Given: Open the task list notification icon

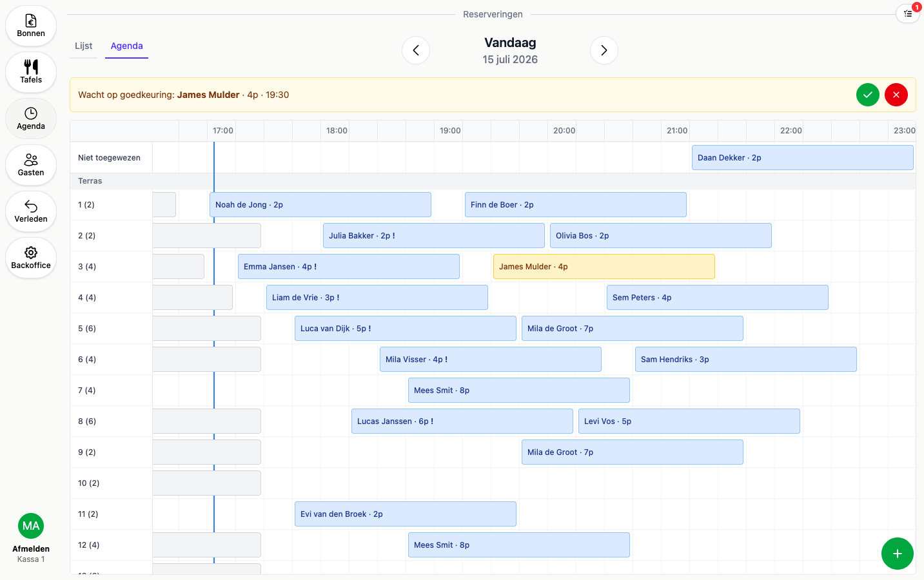Looking at the screenshot, I should pyautogui.click(x=907, y=14).
